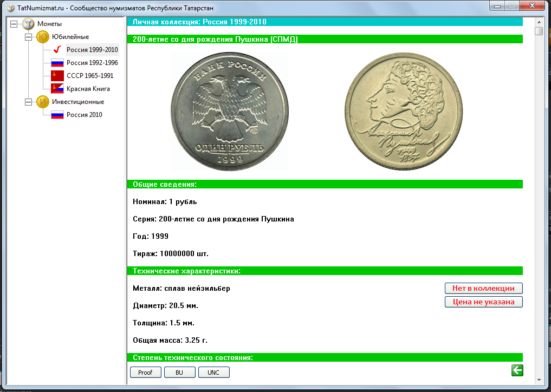The image size is (551, 392).
Task: Collapse the Инвестиционные tree branch
Action: click(x=29, y=102)
